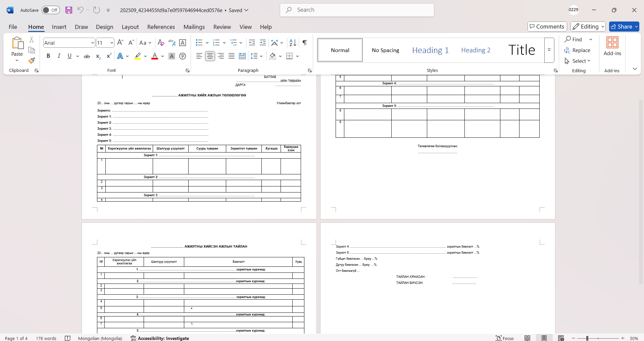Show paragraph marks with the pilcrow icon

304,43
